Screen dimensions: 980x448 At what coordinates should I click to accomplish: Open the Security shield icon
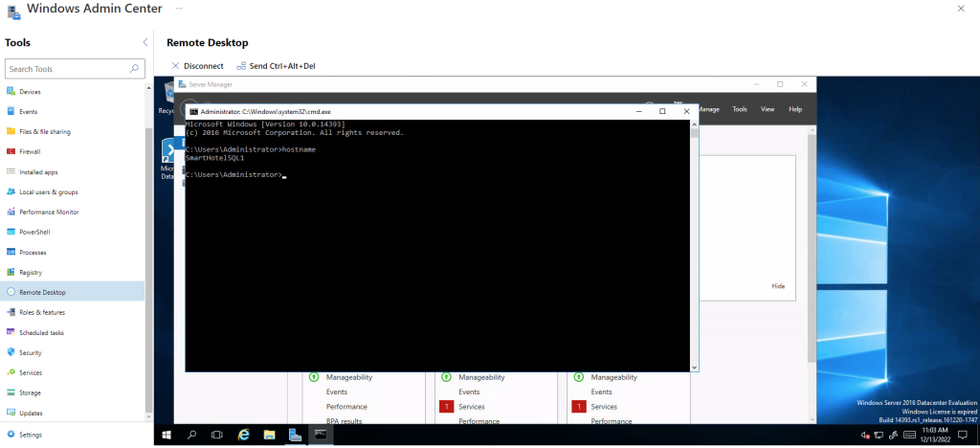[11, 352]
